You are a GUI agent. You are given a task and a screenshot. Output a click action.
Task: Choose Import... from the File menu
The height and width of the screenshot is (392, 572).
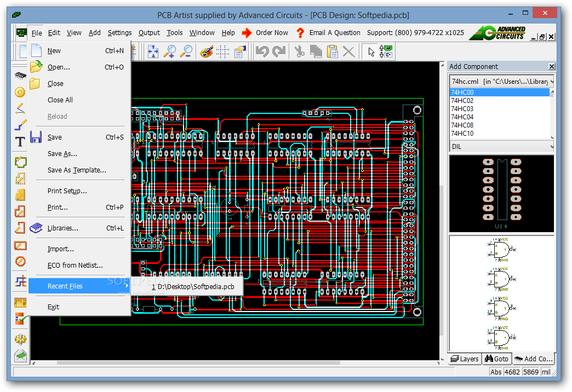79,249
